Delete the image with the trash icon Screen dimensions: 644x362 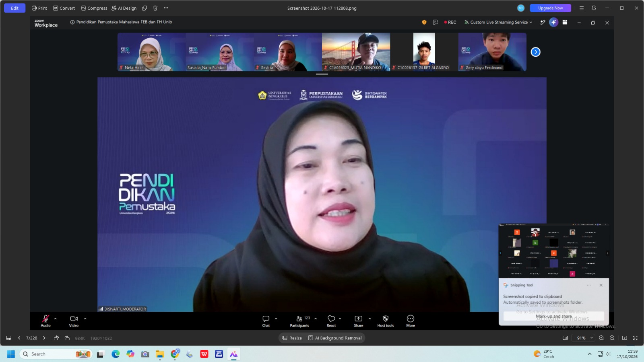155,8
